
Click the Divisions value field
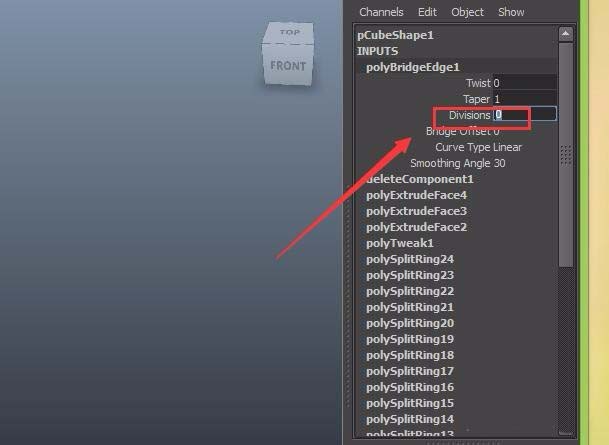524,115
